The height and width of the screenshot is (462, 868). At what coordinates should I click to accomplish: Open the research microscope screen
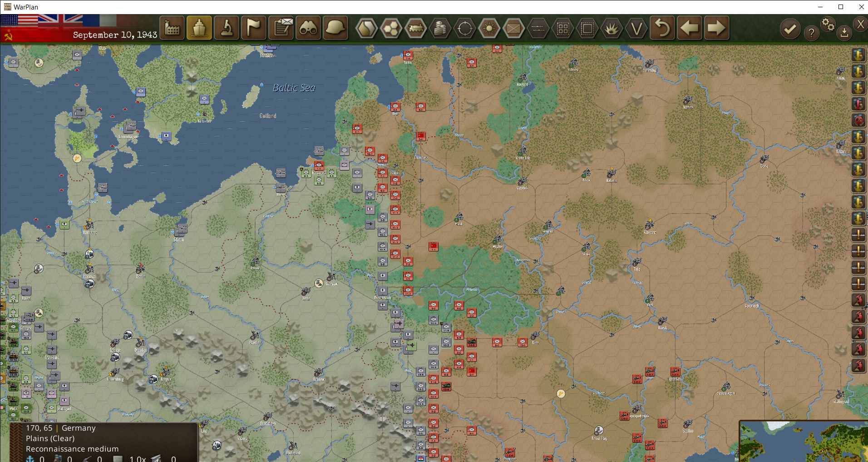click(x=227, y=28)
